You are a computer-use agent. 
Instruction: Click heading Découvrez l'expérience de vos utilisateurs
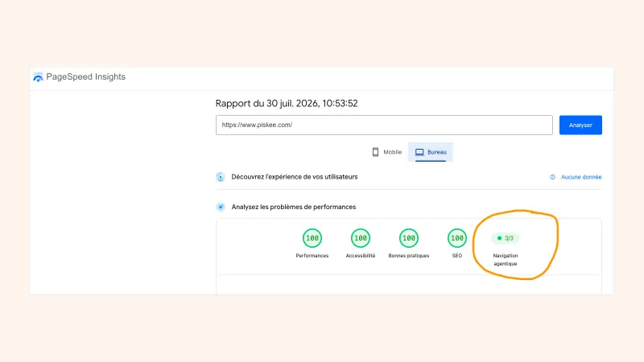click(x=295, y=177)
